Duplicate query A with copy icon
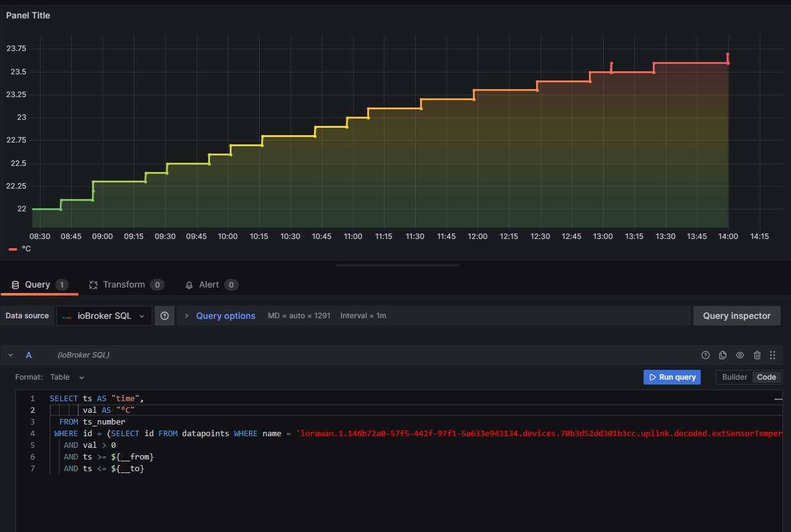Viewport: 791px width, 532px height. tap(723, 355)
